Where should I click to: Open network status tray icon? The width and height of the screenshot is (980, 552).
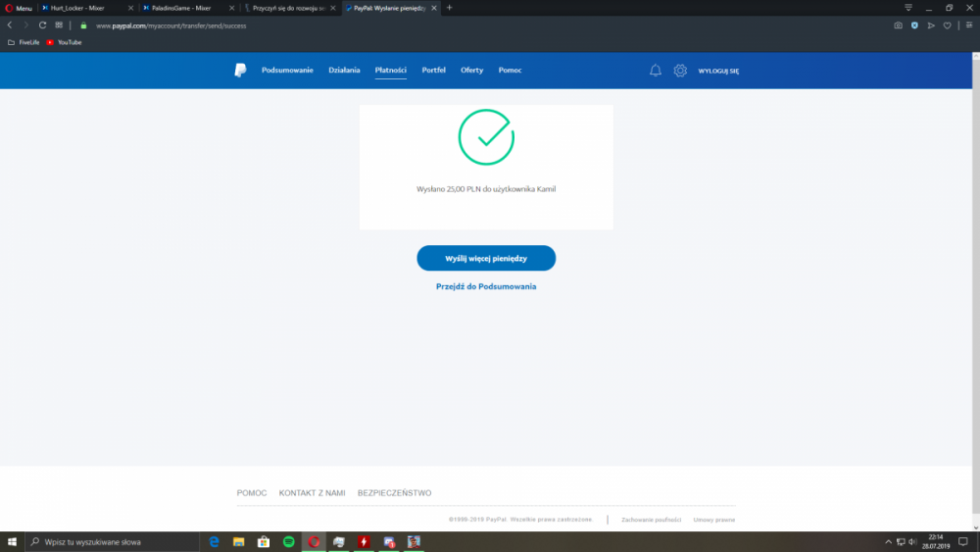pos(901,542)
